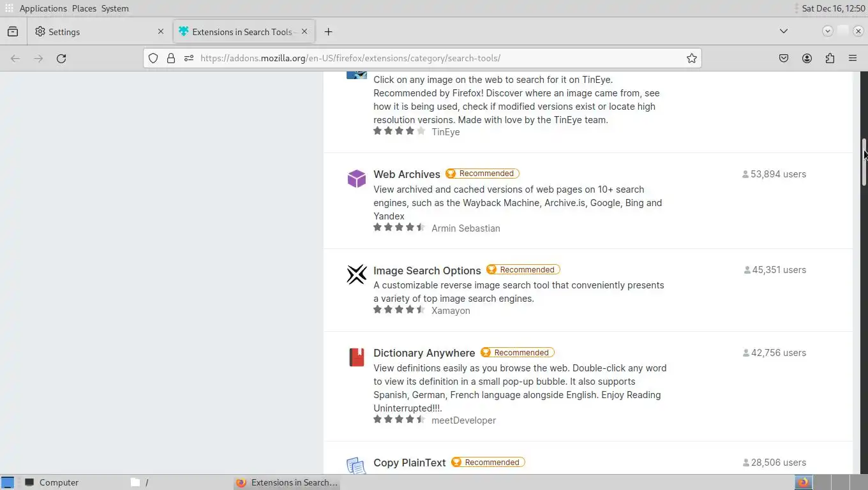Select the Extensions in Search Tools tab
Image resolution: width=868 pixels, height=490 pixels.
point(243,31)
